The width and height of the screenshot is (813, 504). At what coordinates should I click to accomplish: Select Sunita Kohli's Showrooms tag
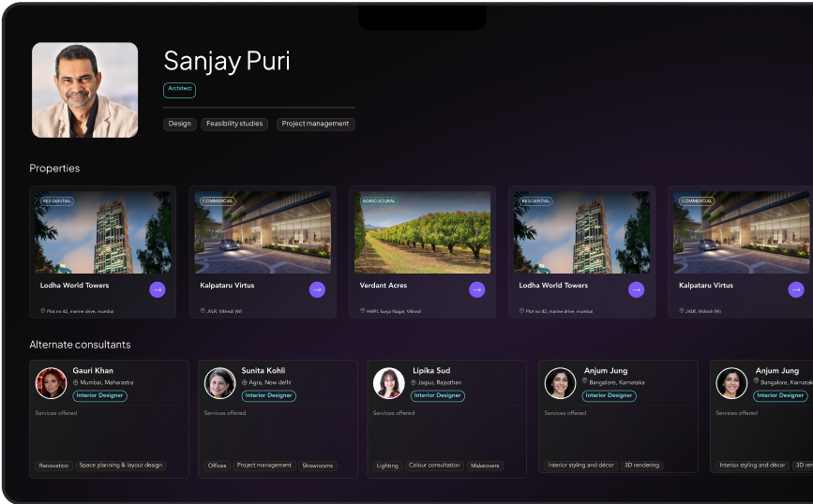tap(318, 466)
